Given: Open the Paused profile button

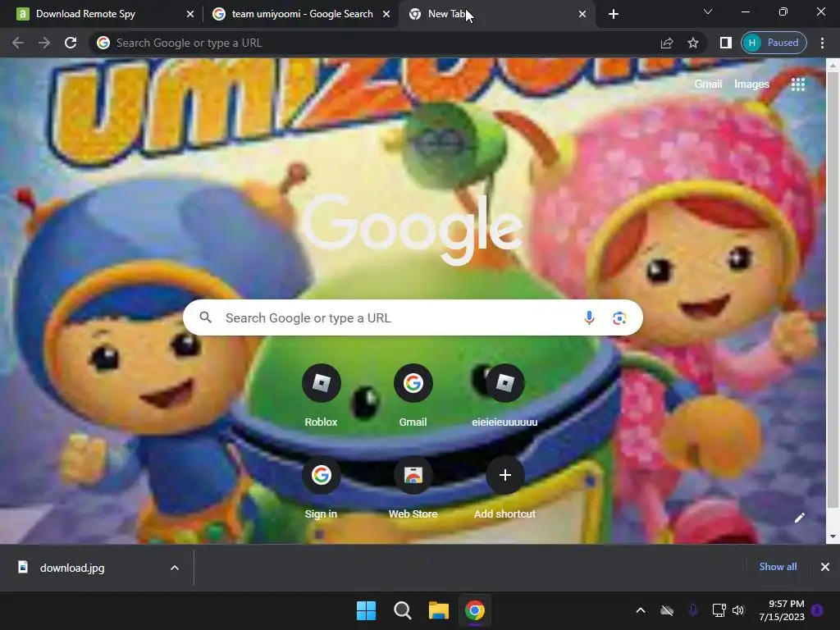Looking at the screenshot, I should (x=774, y=43).
